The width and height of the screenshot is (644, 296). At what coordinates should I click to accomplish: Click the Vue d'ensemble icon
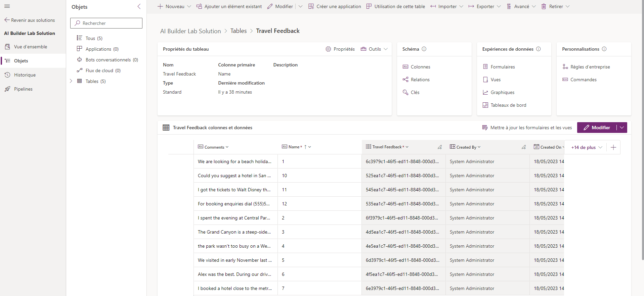point(7,47)
